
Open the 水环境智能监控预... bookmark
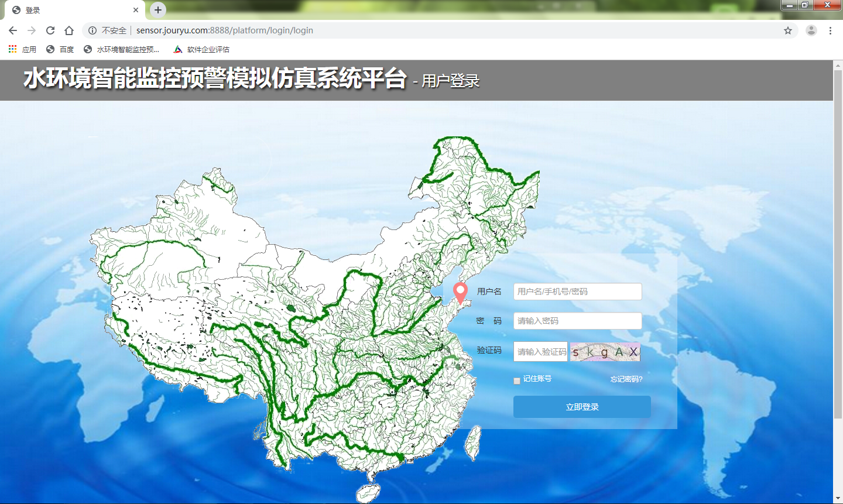click(121, 49)
